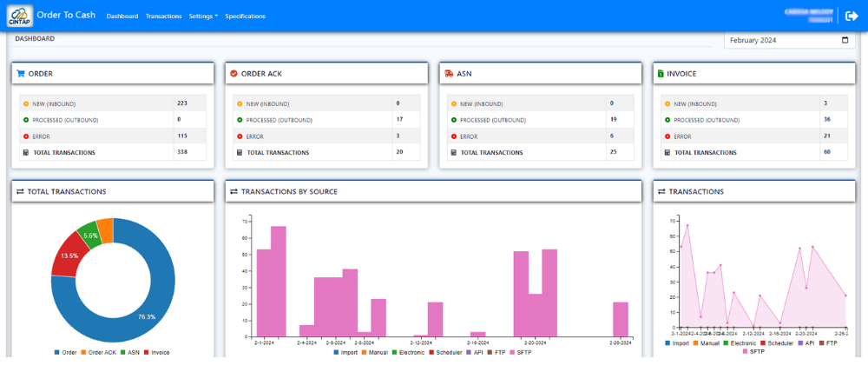Screen dimensions: 868x372
Task: Click the exchange arrows icon beside TRANSACTIONS BY SOURCE
Action: [x=233, y=191]
